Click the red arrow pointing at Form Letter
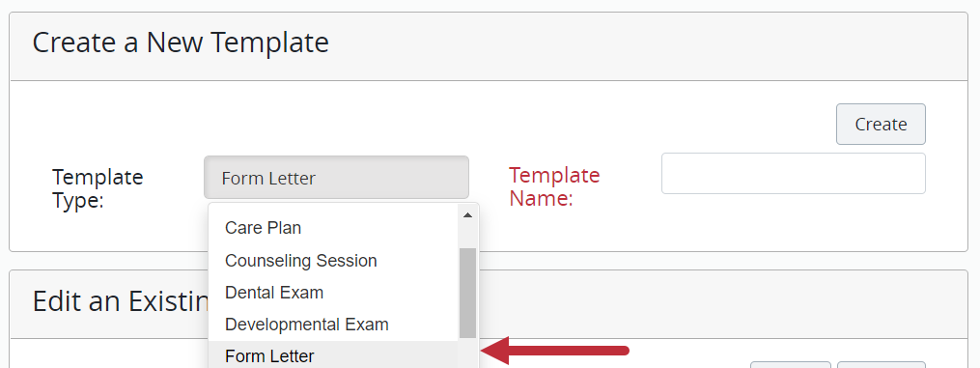This screenshot has height=368, width=980. click(554, 351)
